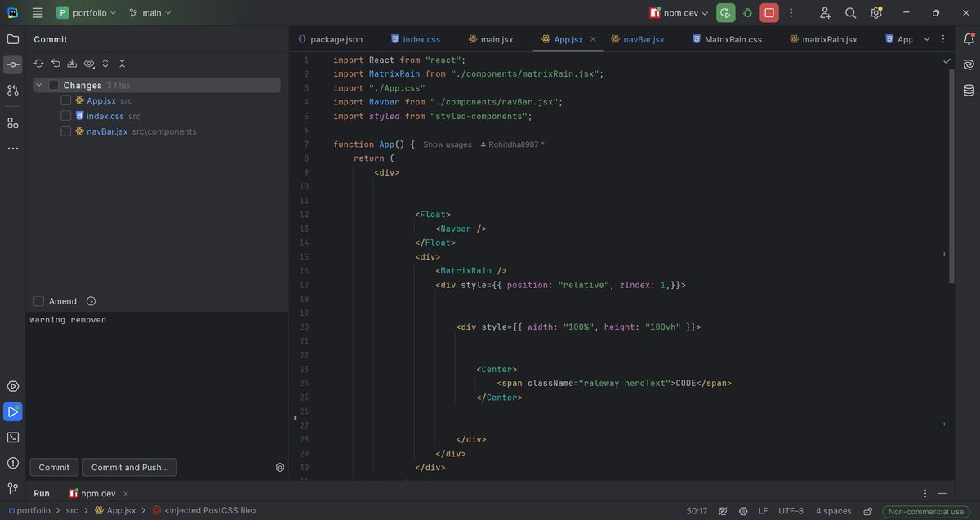Open the Run tool window icon
The height and width of the screenshot is (520, 980).
(13, 411)
